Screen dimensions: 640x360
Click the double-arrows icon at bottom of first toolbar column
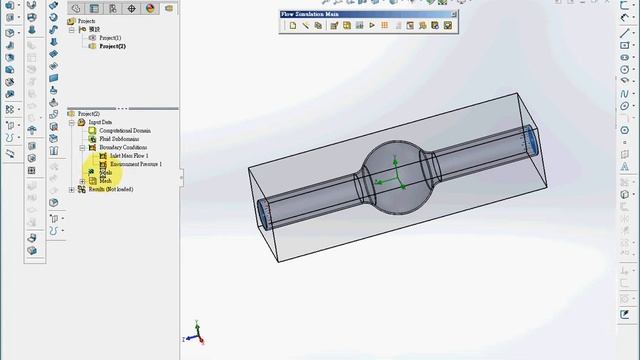[10, 153]
